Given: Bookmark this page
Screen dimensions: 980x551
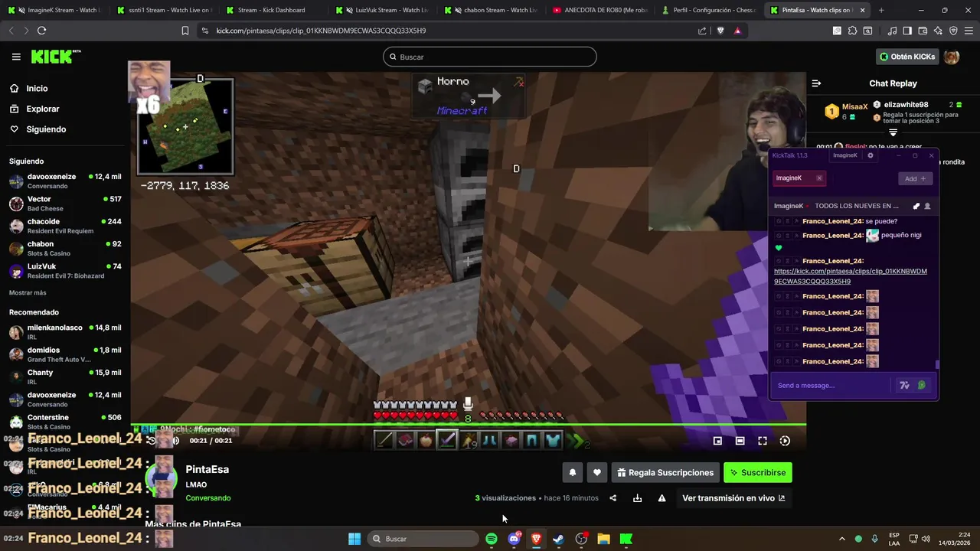Looking at the screenshot, I should pos(185,31).
